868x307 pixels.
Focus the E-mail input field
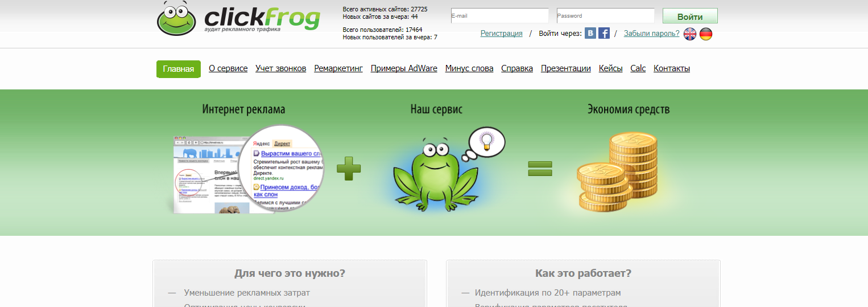(499, 16)
